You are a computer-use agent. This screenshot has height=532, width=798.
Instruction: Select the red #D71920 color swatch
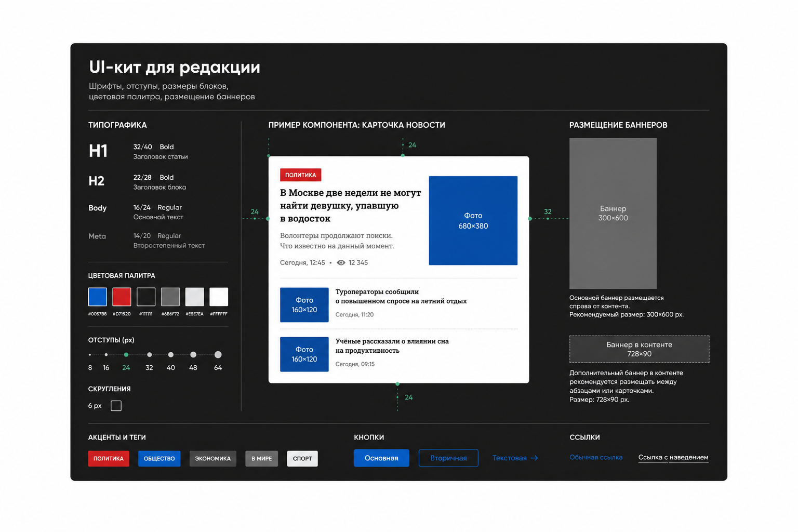[x=122, y=297]
